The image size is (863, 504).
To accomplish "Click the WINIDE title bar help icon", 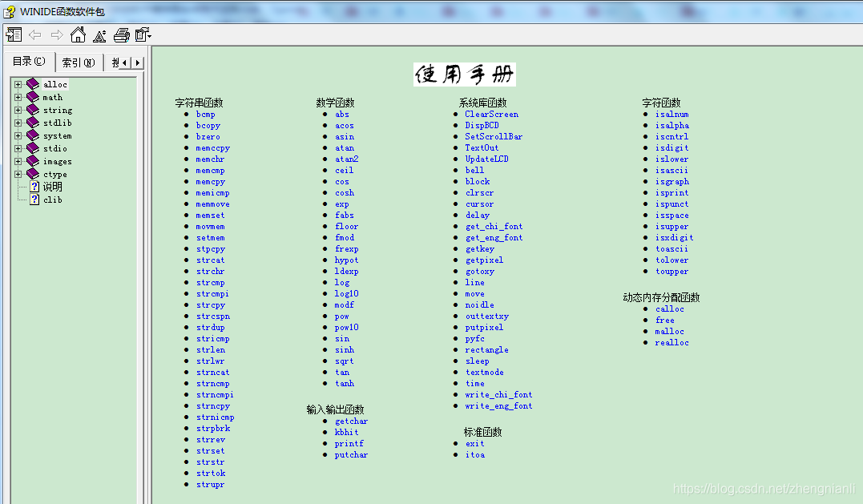I will coord(10,11).
